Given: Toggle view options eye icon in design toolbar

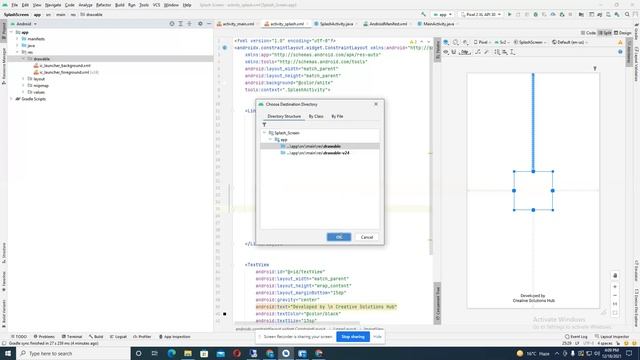Looking at the screenshot, I should pyautogui.click(x=446, y=52).
